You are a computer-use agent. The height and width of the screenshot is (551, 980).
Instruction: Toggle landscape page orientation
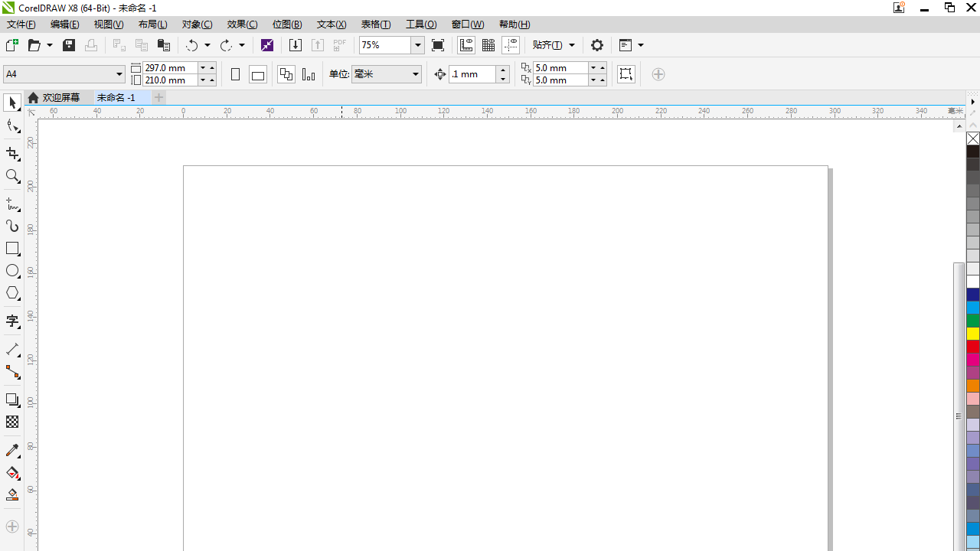tap(258, 74)
